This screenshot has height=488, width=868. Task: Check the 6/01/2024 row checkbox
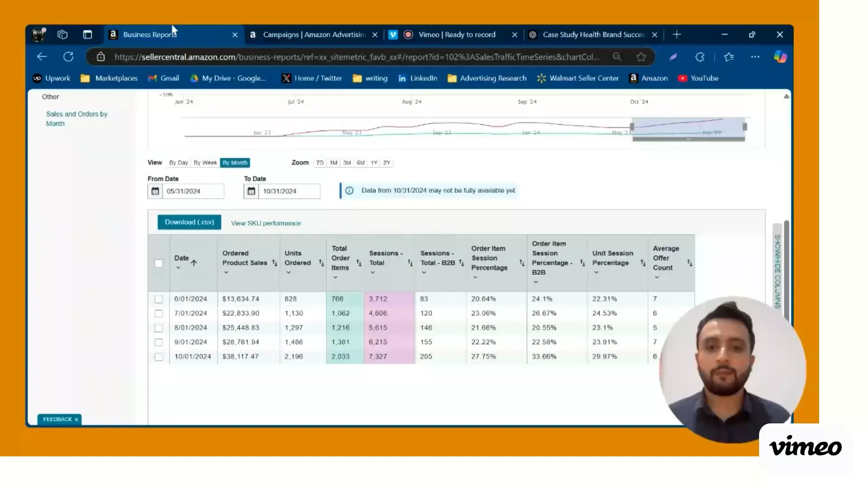[x=159, y=299]
